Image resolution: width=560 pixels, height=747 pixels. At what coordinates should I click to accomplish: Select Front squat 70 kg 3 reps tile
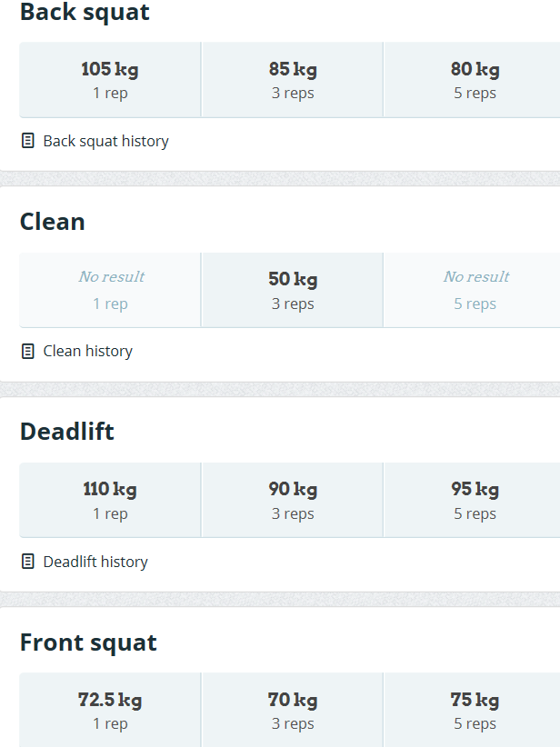coord(292,710)
